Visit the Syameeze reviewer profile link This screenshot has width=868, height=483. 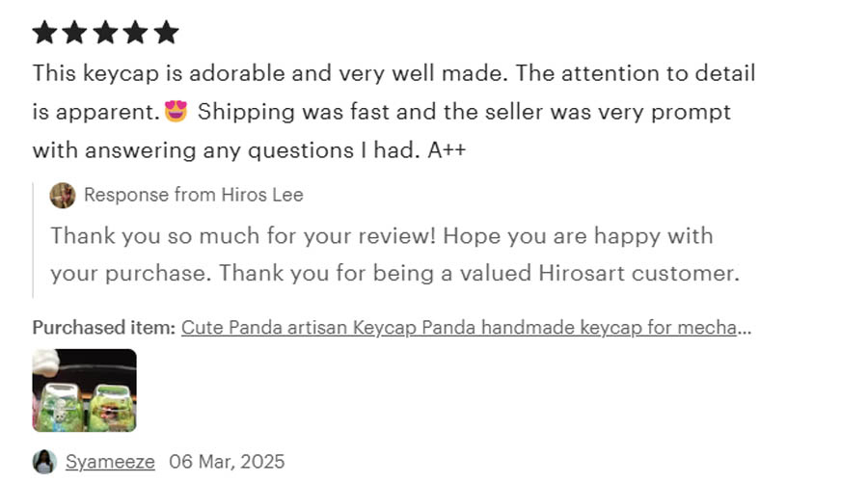click(x=110, y=462)
